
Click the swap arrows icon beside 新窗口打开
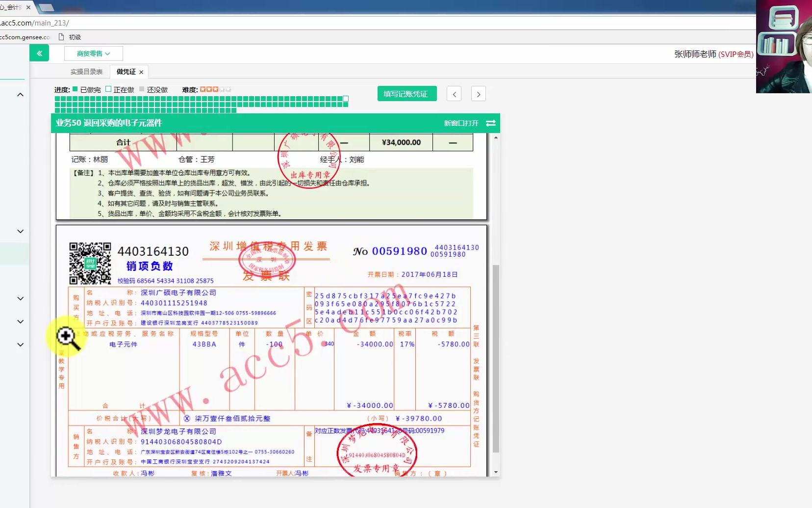point(491,123)
